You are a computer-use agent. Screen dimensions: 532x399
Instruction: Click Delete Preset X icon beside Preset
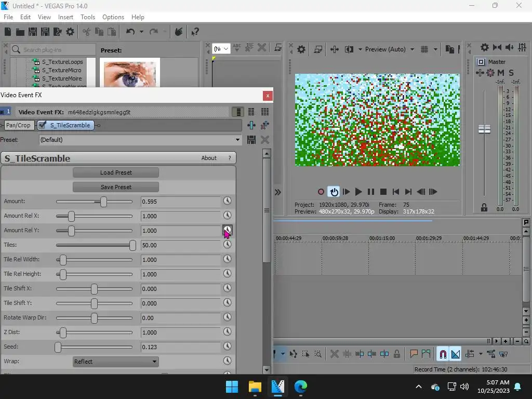coord(265,140)
